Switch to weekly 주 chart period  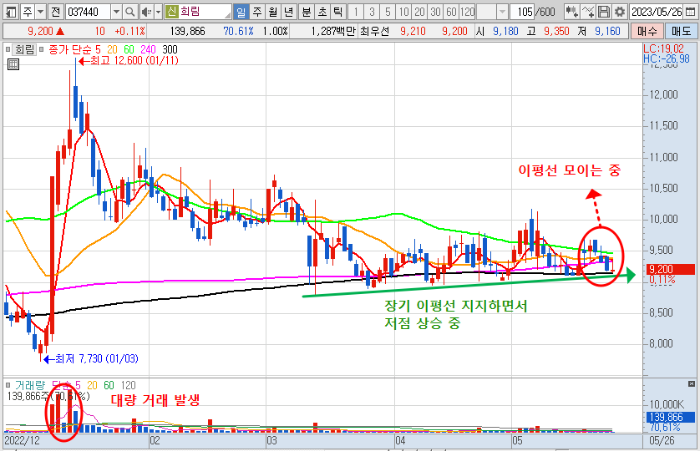pos(257,11)
